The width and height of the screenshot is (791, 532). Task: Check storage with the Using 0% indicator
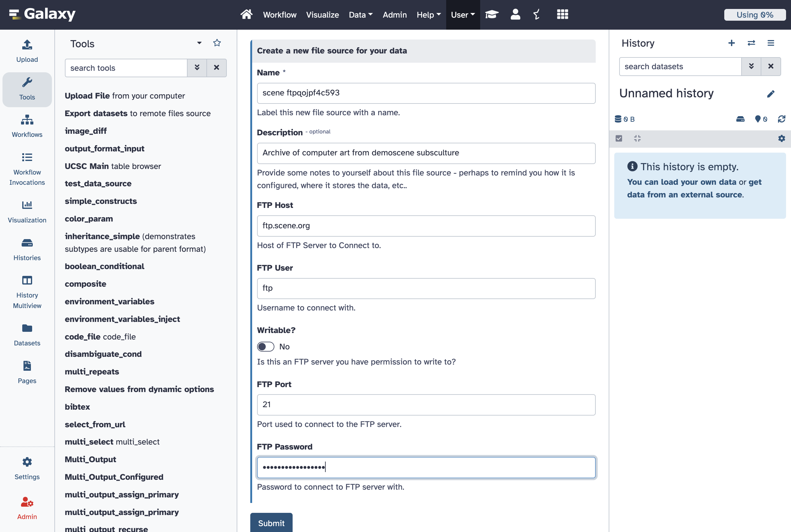[x=755, y=15]
